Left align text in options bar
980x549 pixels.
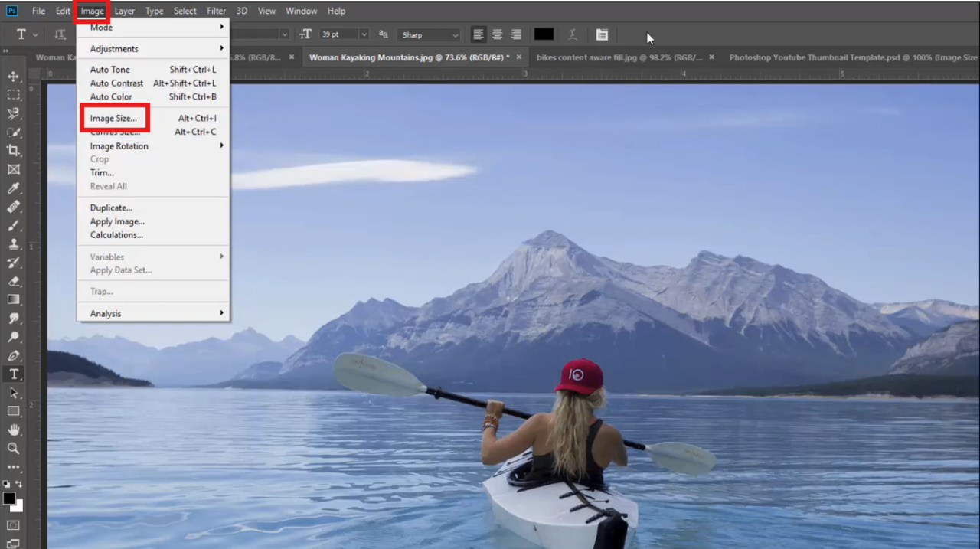[x=479, y=34]
